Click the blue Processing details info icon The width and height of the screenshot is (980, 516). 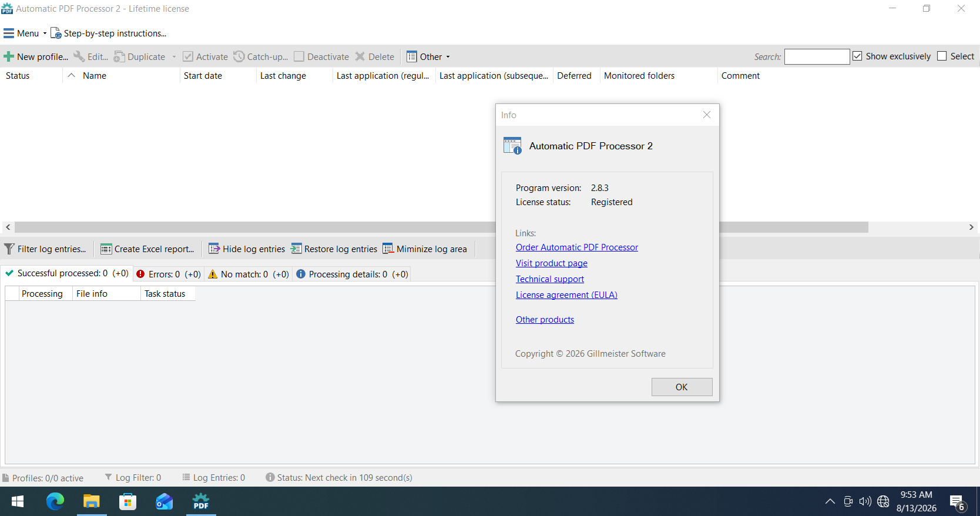coord(301,274)
